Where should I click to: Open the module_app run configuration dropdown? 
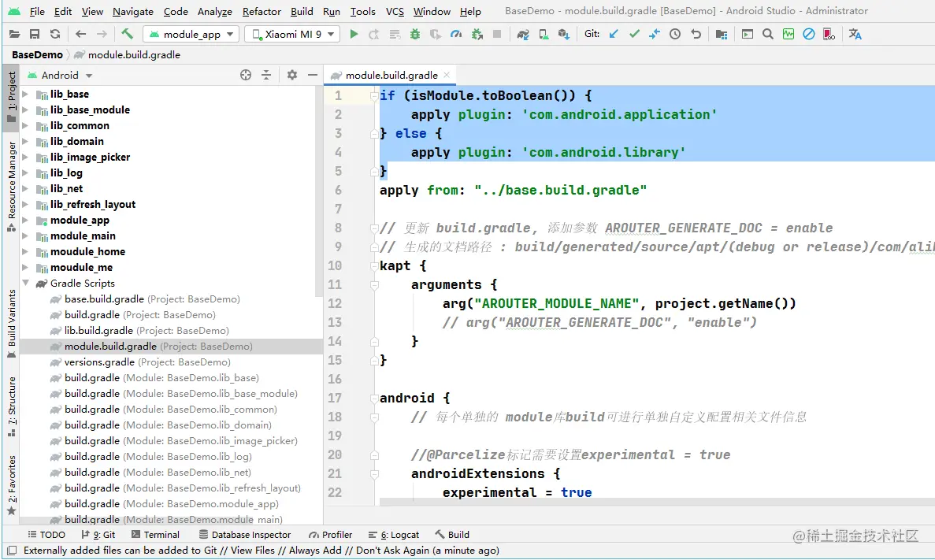coord(191,34)
